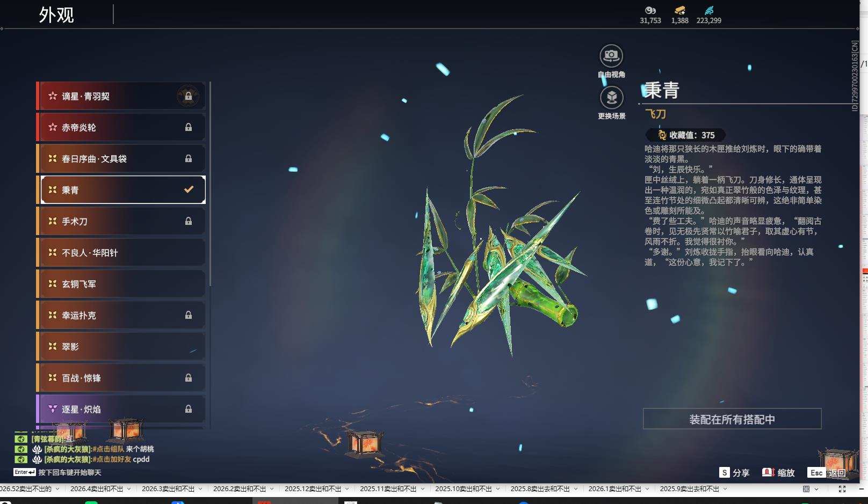Click 按下回车键开始聊天 chat input hint
Viewport: 868px width, 504px height.
(x=70, y=472)
